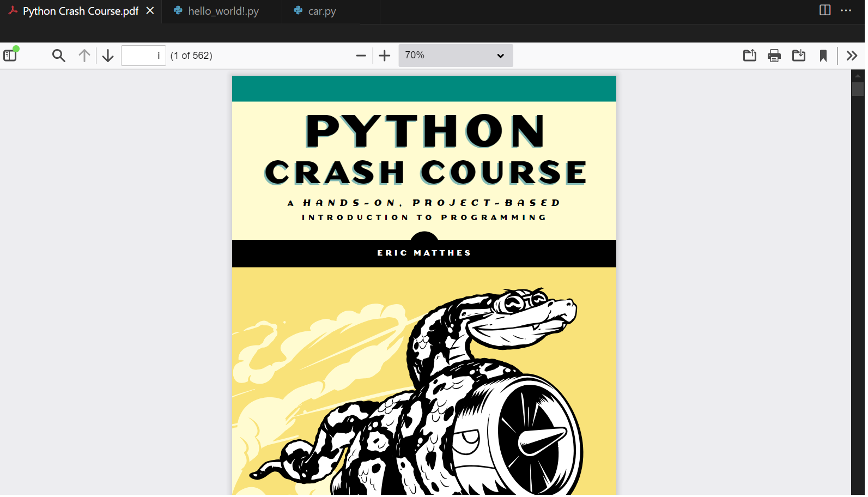Zoom out of the PDF
868x497 pixels.
pos(361,56)
